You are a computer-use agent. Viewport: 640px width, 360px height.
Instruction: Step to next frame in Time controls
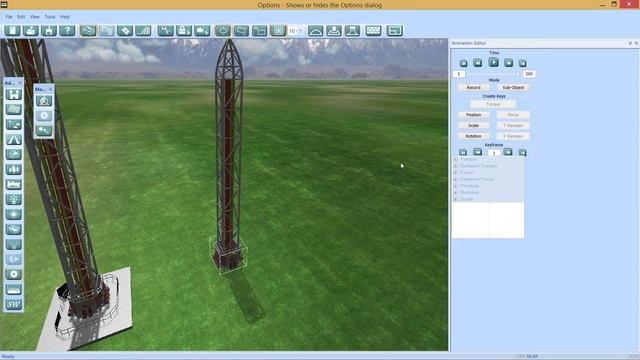(x=509, y=63)
